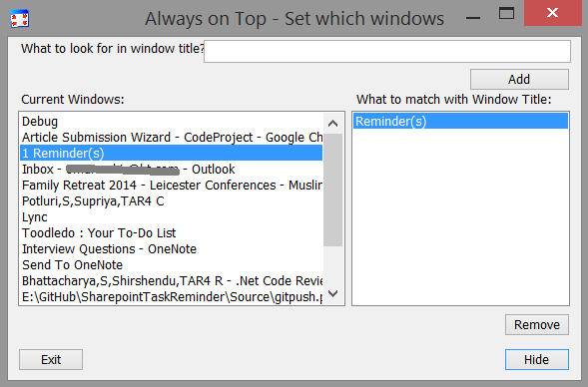Select the 1 Reminder(s) window entry
Image resolution: width=588 pixels, height=387 pixels.
click(171, 154)
